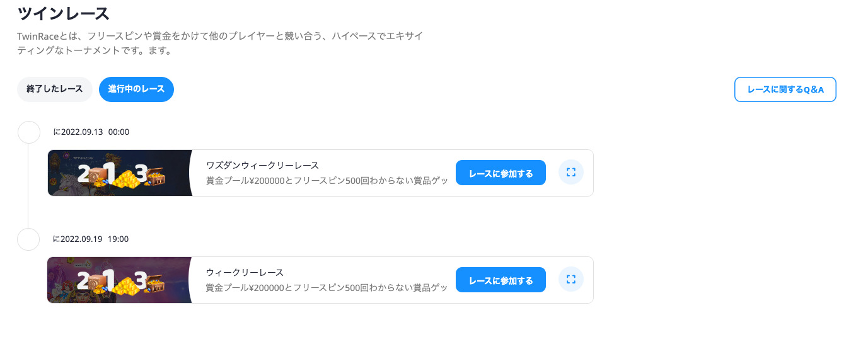868x349 pixels.
Task: Open the purple ウィークリーレース banner thumbnail
Action: click(120, 280)
